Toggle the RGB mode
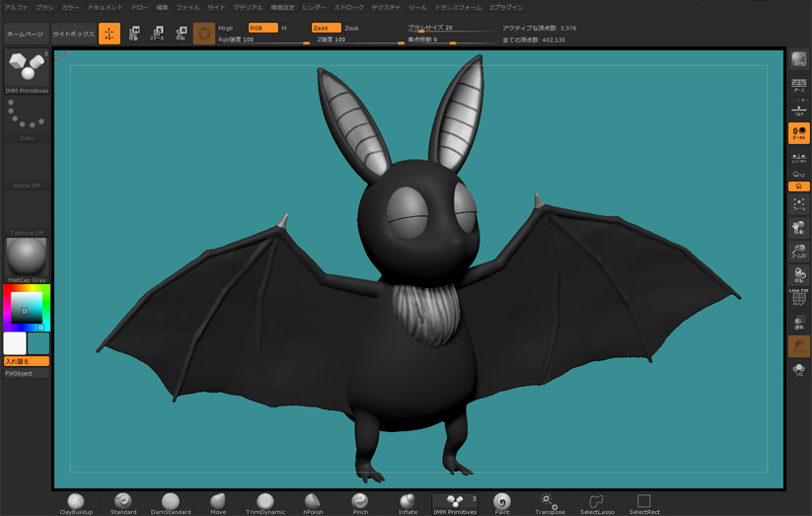The height and width of the screenshot is (516, 812). 263,28
